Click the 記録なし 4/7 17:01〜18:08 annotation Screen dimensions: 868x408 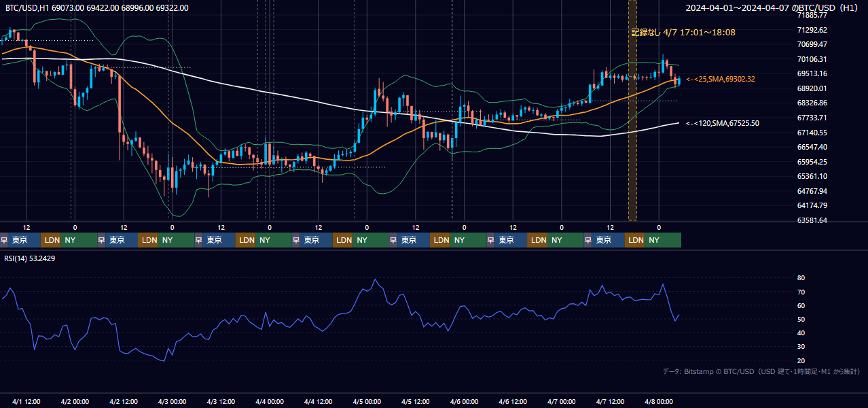click(683, 32)
